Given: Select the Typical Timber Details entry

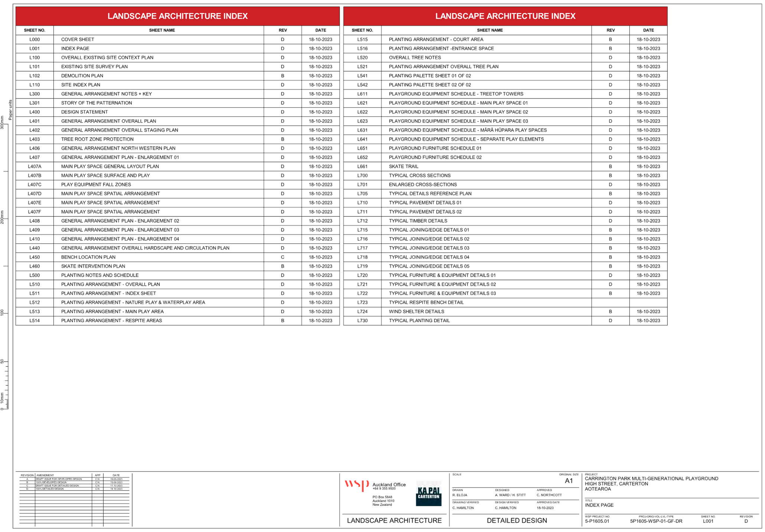Looking at the screenshot, I should (418, 221).
